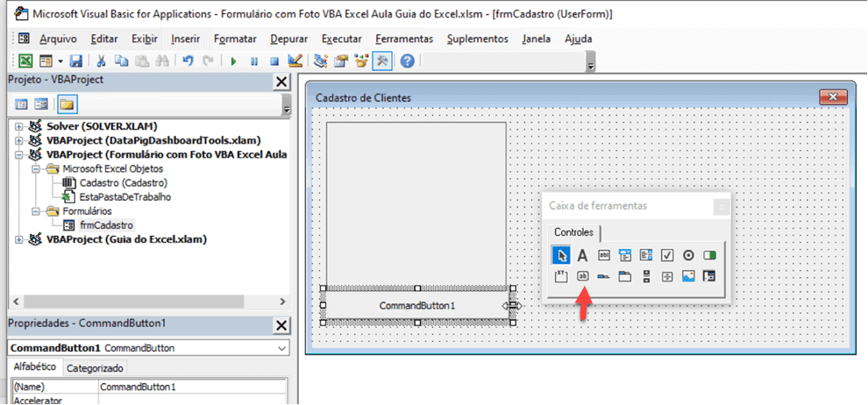Viewport: 868px width, 405px height.
Task: Select the ScrollBar control in toolbox
Action: tap(646, 275)
